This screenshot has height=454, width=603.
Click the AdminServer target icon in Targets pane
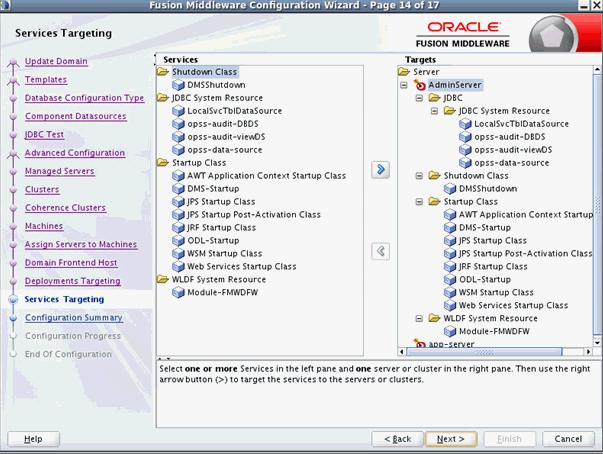(419, 85)
